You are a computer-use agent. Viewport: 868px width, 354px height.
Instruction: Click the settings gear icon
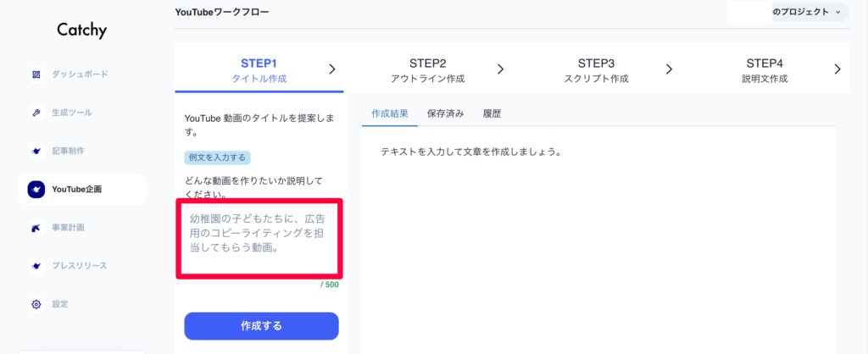36,304
